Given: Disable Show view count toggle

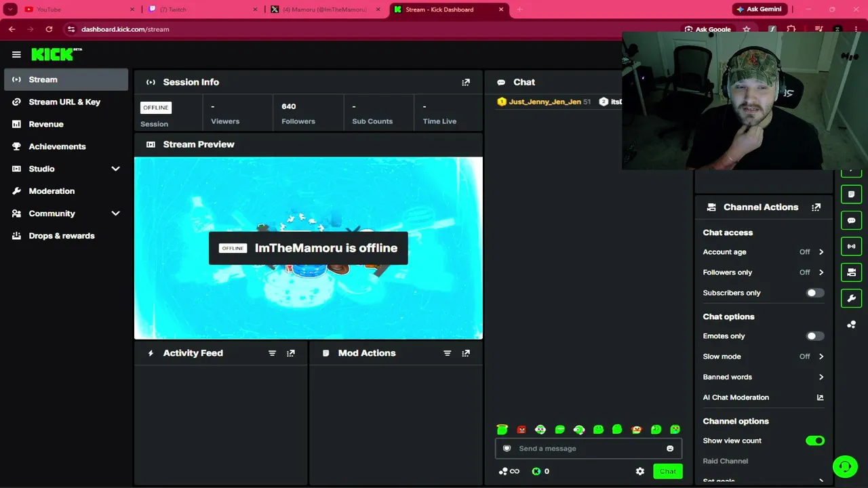Looking at the screenshot, I should pos(814,441).
